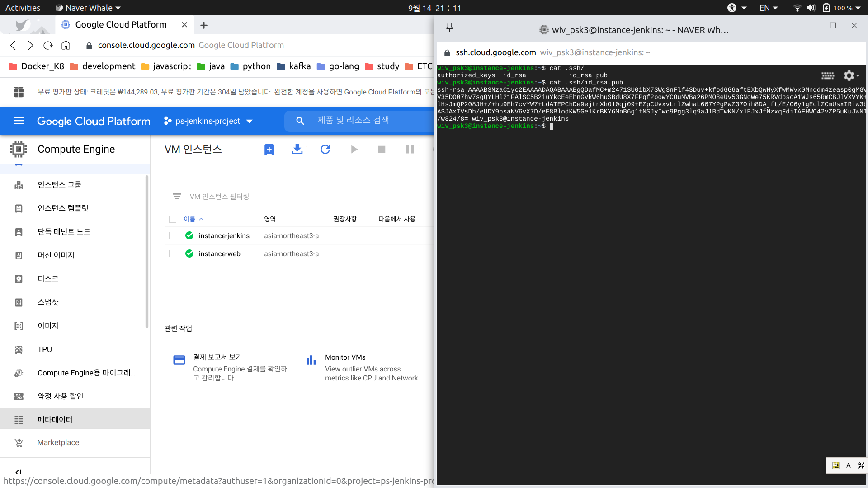The width and height of the screenshot is (868, 488).
Task: Open SSH terminal settings gear
Action: click(849, 75)
